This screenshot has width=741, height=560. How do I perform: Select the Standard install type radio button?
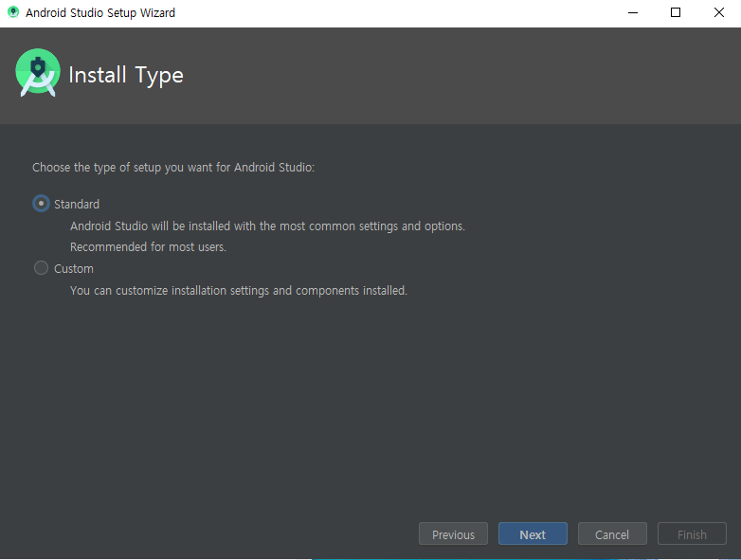point(41,204)
